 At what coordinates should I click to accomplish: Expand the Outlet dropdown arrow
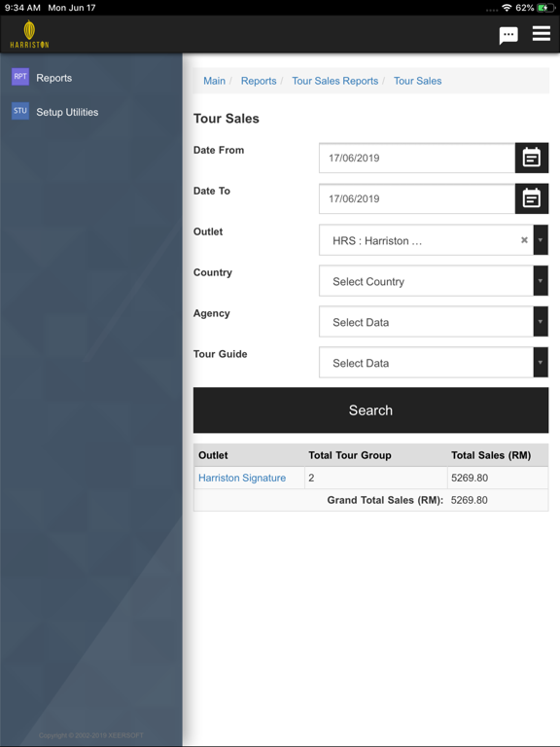point(541,240)
